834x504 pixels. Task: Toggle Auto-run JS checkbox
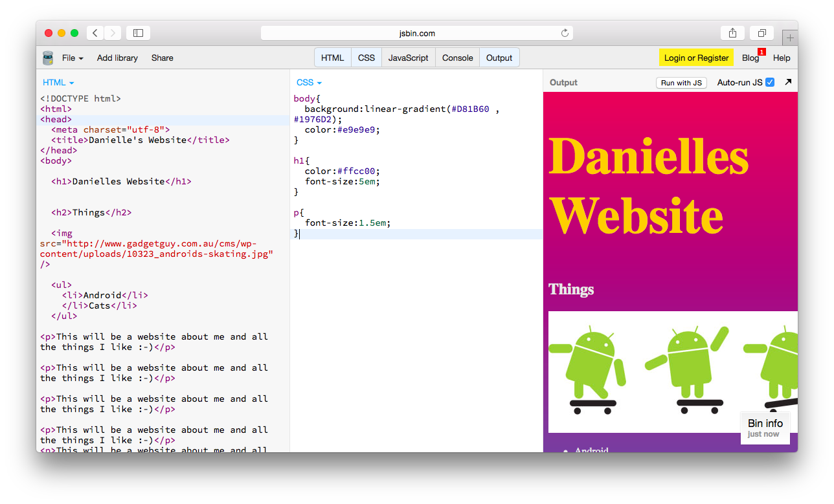[x=770, y=82]
